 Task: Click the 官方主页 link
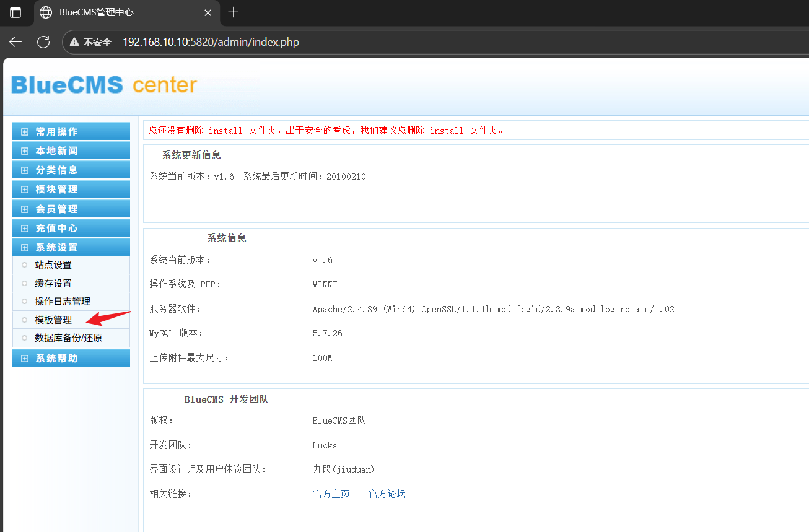(331, 494)
